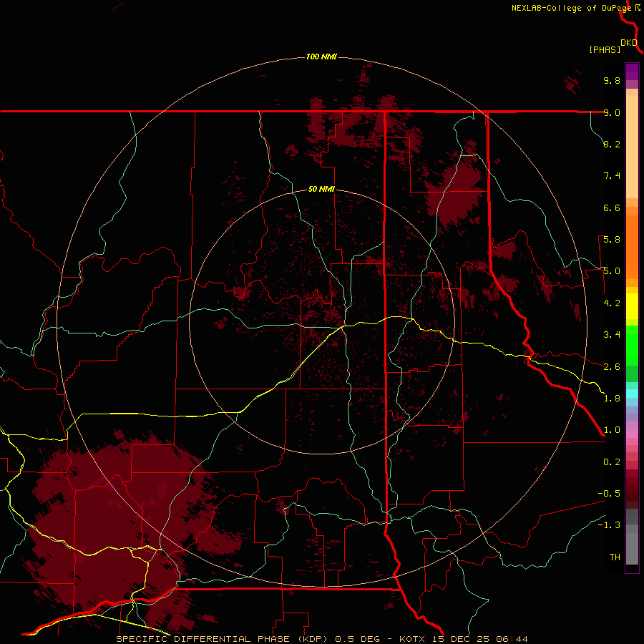Viewport: 644px width, 644px height.
Task: Click the TH label on the legend
Action: 615,557
